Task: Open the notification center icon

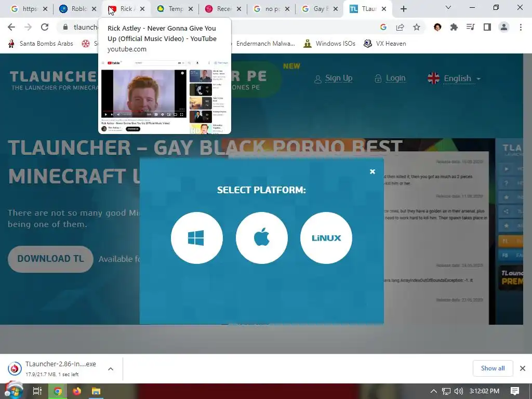Action: click(515, 391)
